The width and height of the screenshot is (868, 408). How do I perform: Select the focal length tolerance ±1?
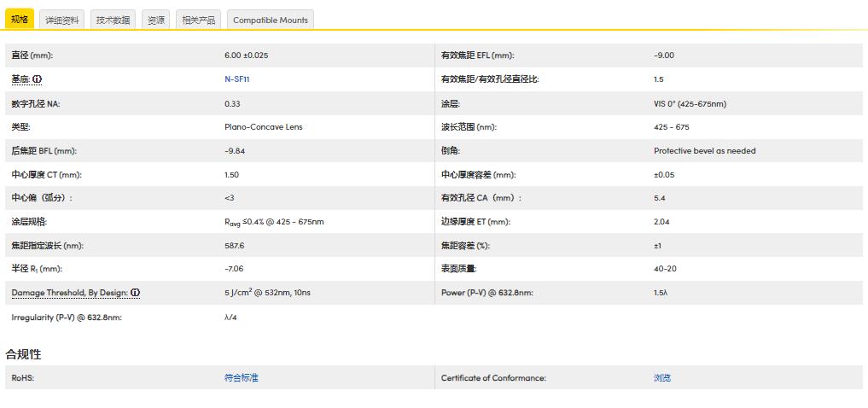[657, 245]
